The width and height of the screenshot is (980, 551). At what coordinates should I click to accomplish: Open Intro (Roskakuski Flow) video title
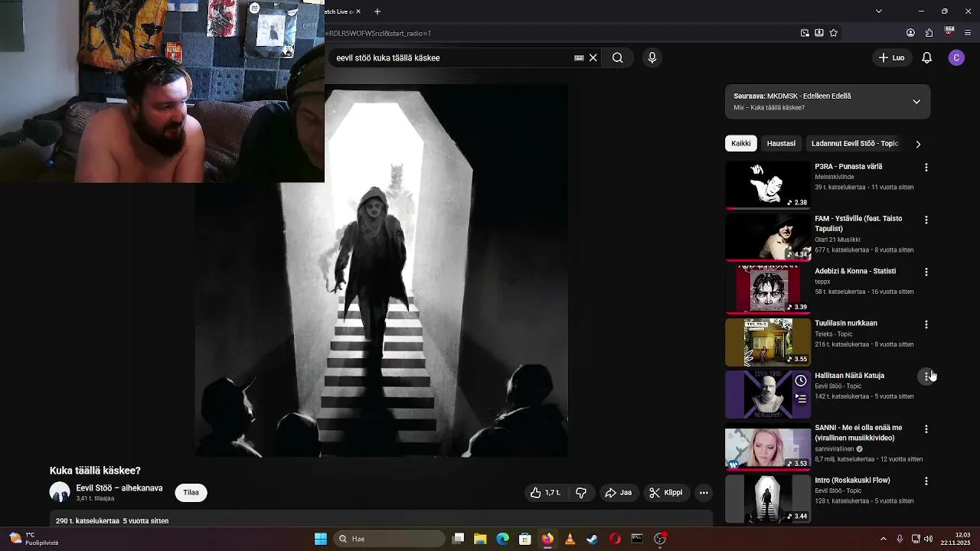(852, 480)
